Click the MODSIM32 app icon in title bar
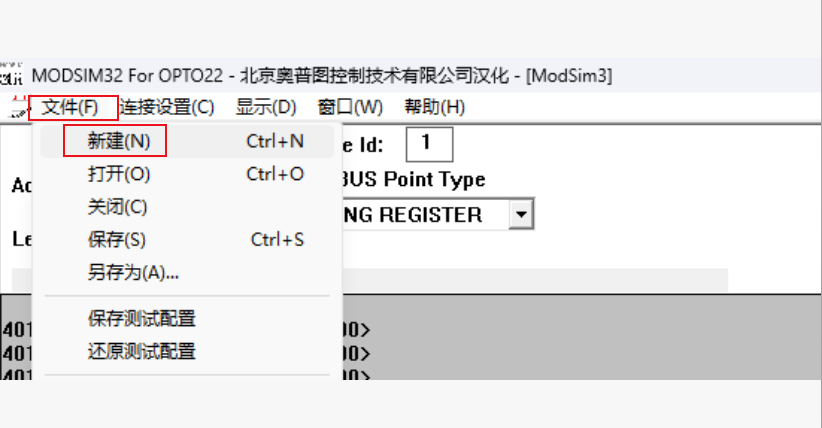 12,76
